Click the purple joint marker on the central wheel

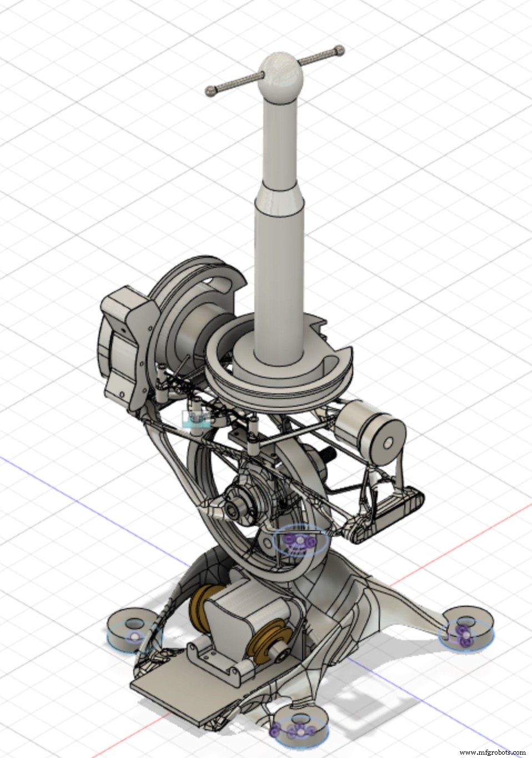point(300,541)
